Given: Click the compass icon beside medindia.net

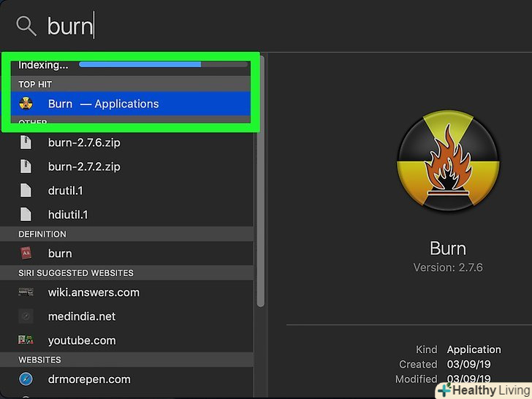Looking at the screenshot, I should [x=26, y=316].
